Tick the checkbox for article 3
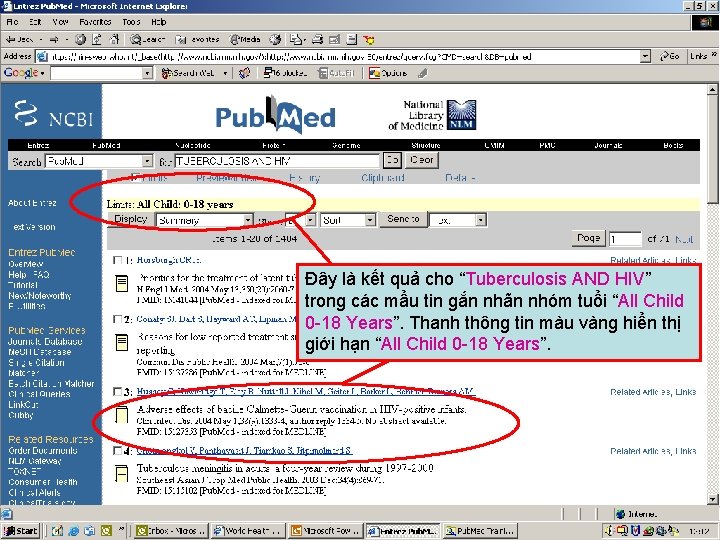720x540 pixels. pyautogui.click(x=118, y=392)
